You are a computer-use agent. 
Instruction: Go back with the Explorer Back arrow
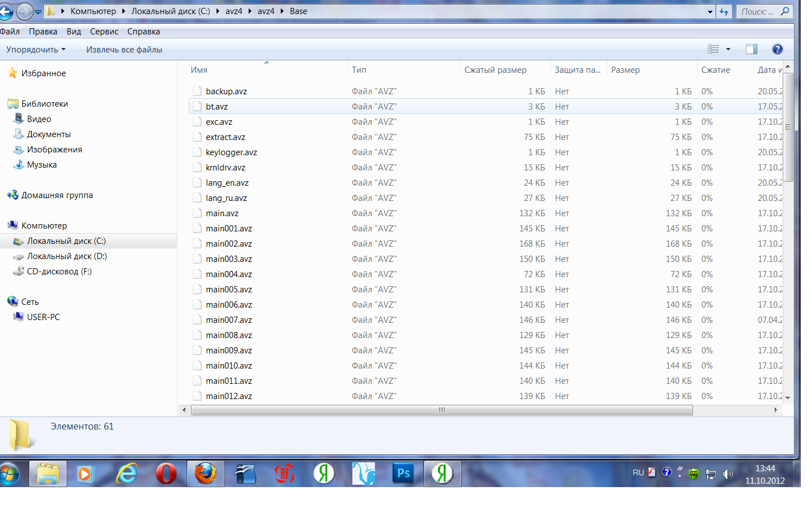[x=6, y=11]
